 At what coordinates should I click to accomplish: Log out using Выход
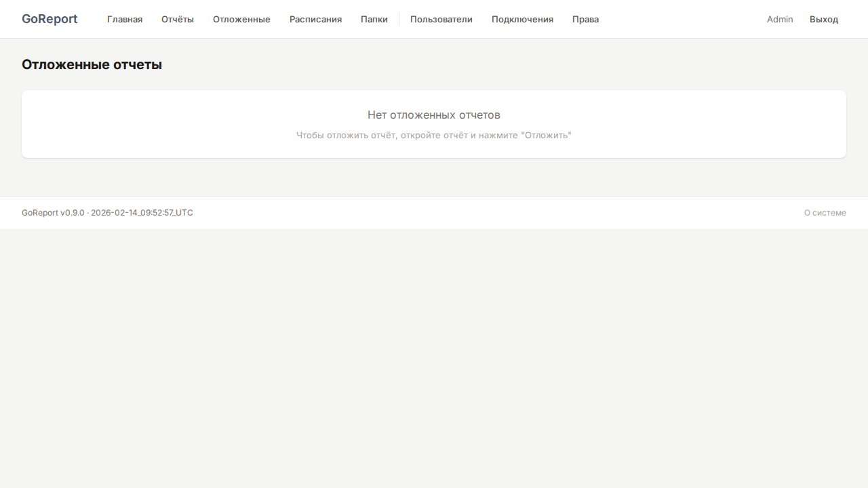pos(824,19)
